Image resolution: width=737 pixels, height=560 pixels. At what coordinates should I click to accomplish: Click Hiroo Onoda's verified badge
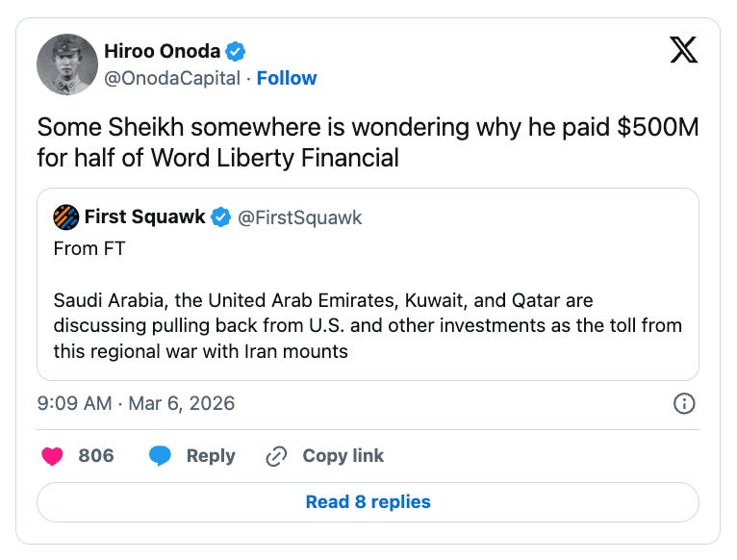pyautogui.click(x=235, y=51)
